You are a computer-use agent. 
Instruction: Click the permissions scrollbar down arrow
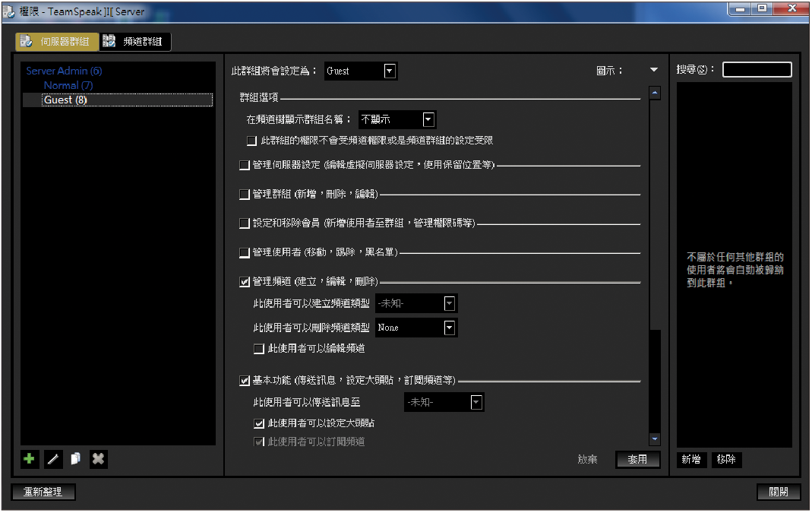click(655, 439)
